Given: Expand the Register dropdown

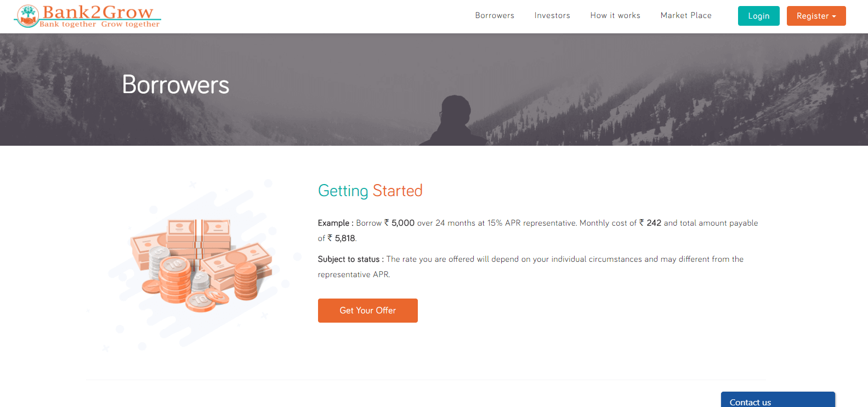Looking at the screenshot, I should coord(816,16).
